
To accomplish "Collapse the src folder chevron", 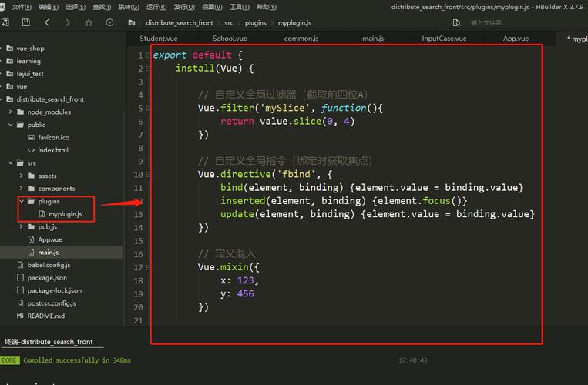I will click(x=11, y=163).
